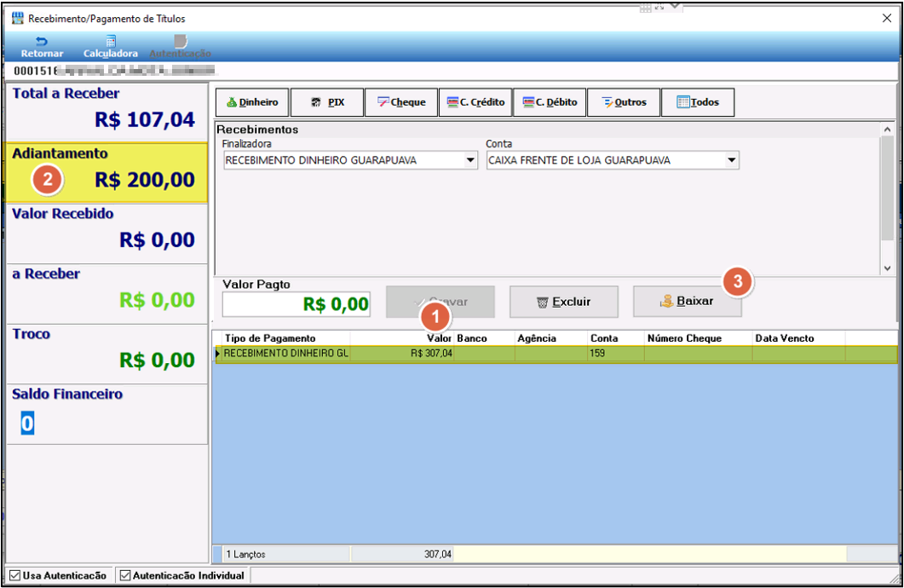
Task: Select Cheque payment type
Action: pos(401,102)
